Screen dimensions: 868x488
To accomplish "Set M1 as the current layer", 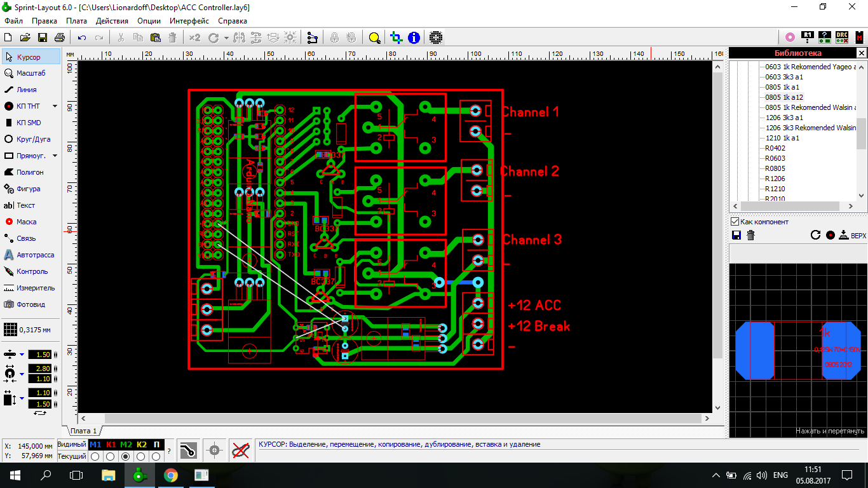I will click(95, 456).
